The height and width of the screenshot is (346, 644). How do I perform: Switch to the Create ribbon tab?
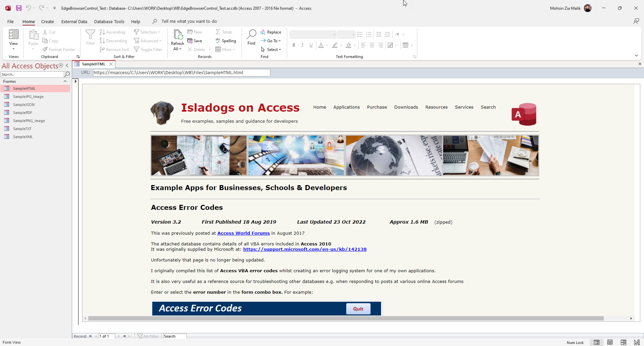pyautogui.click(x=48, y=21)
